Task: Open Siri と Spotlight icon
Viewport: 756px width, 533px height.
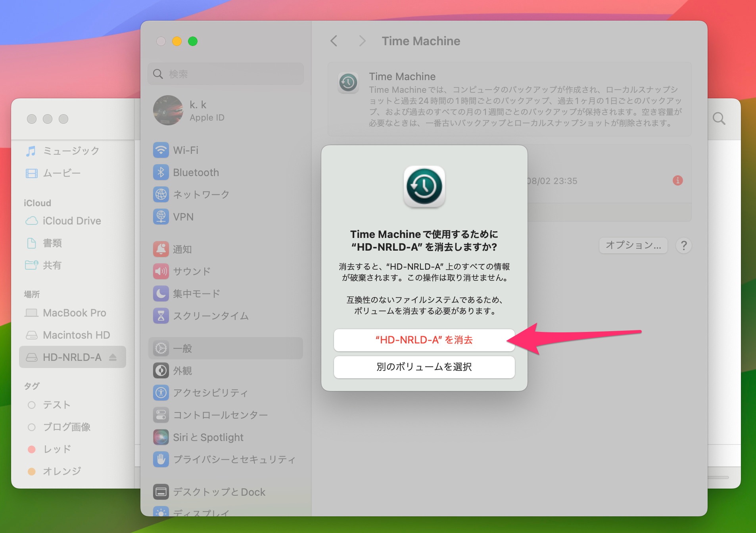Action: [x=161, y=437]
